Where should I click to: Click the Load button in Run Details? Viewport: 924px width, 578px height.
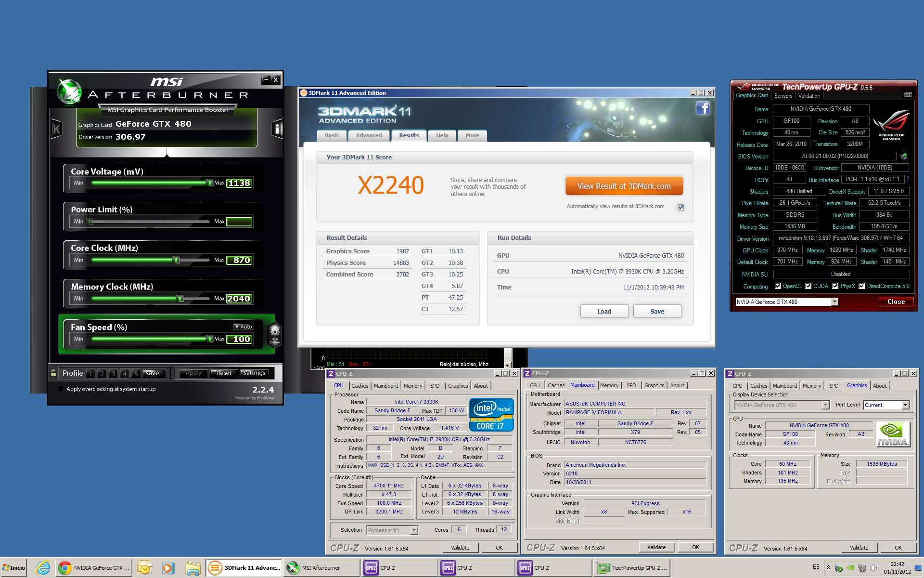tap(604, 311)
